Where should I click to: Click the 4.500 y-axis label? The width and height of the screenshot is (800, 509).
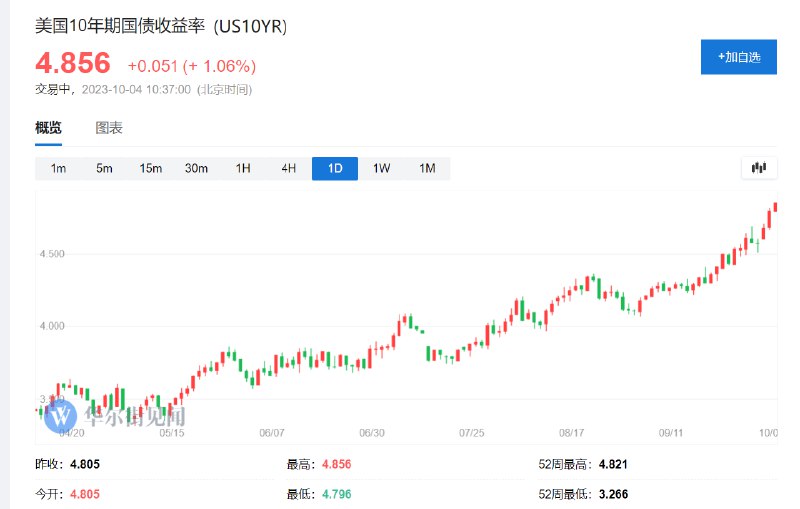(x=52, y=254)
